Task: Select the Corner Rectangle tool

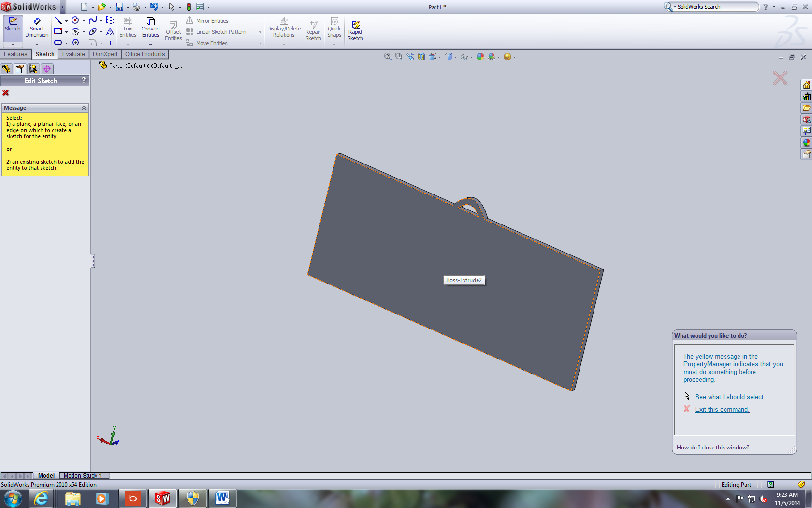Action: 58,31
